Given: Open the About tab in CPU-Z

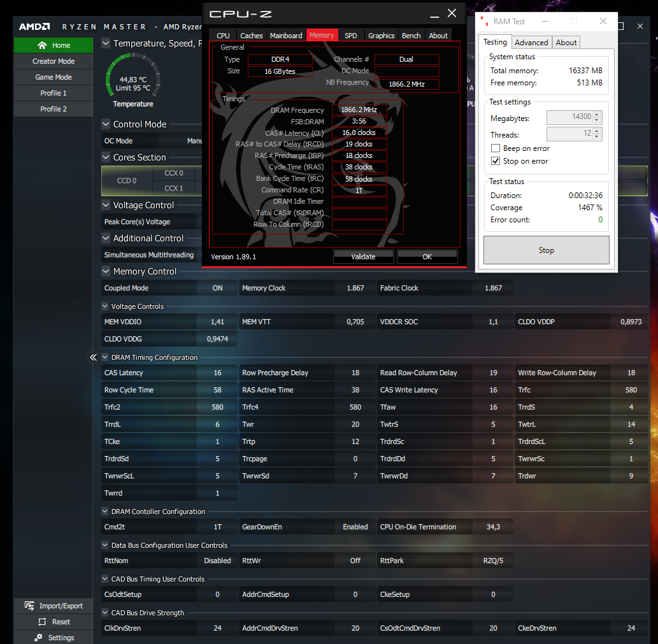Looking at the screenshot, I should 438,36.
